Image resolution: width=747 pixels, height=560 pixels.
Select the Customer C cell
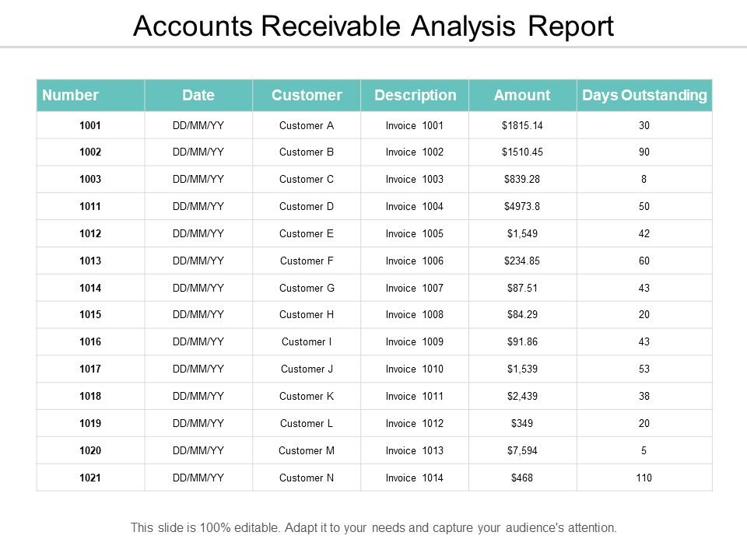[x=307, y=179]
